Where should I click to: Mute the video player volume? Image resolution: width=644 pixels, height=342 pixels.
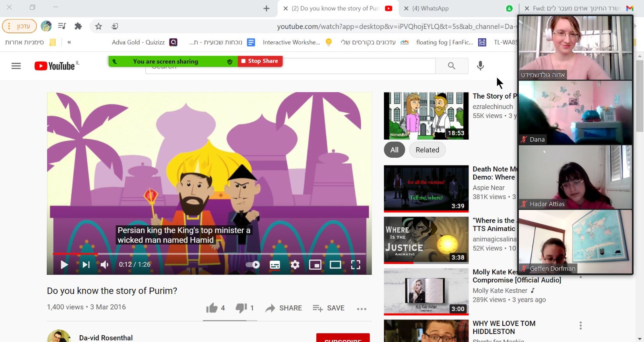pos(105,264)
